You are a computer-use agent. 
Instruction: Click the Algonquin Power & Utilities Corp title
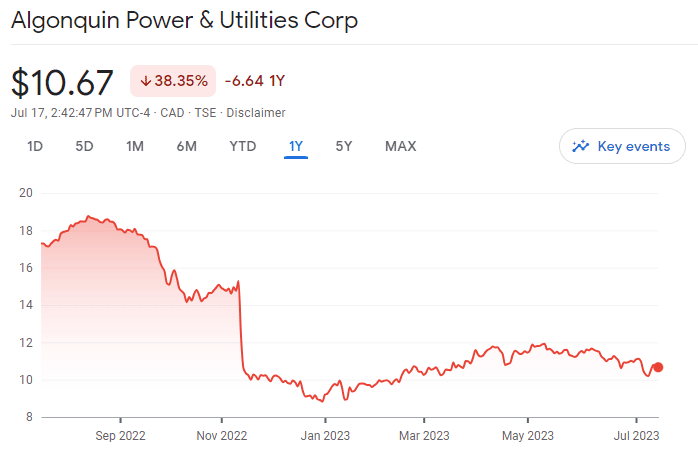pos(184,20)
